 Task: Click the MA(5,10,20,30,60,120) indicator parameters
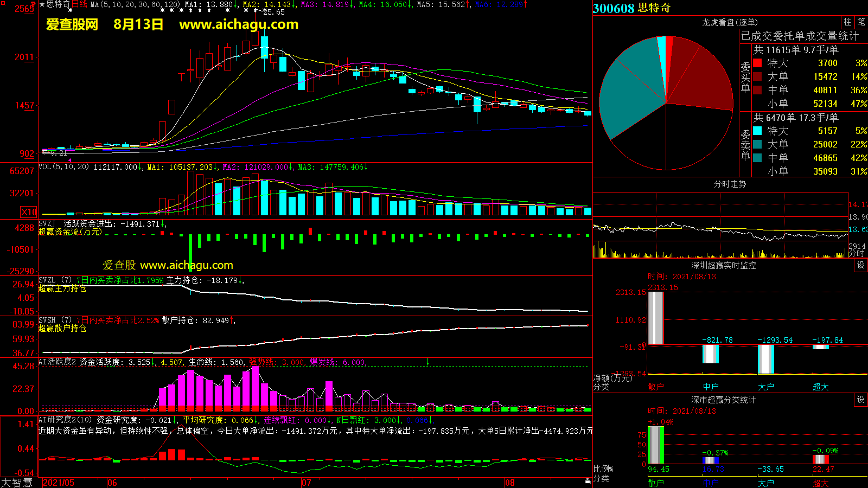click(x=135, y=4)
